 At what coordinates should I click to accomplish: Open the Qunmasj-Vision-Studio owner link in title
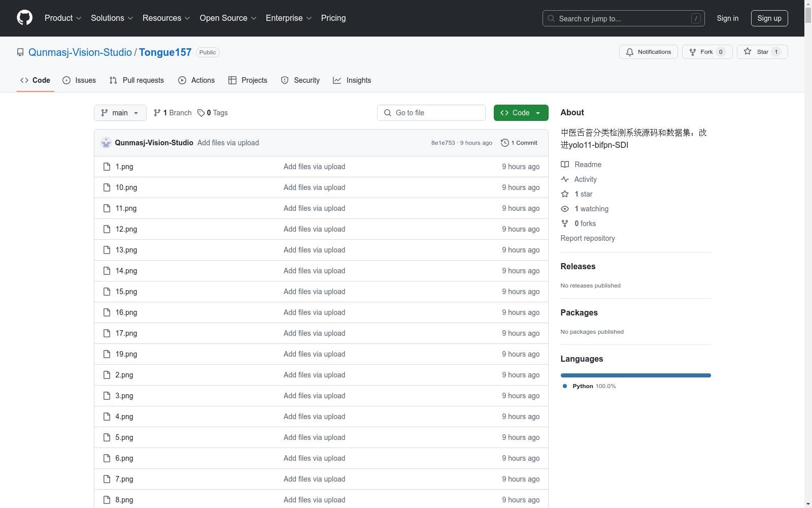[80, 52]
